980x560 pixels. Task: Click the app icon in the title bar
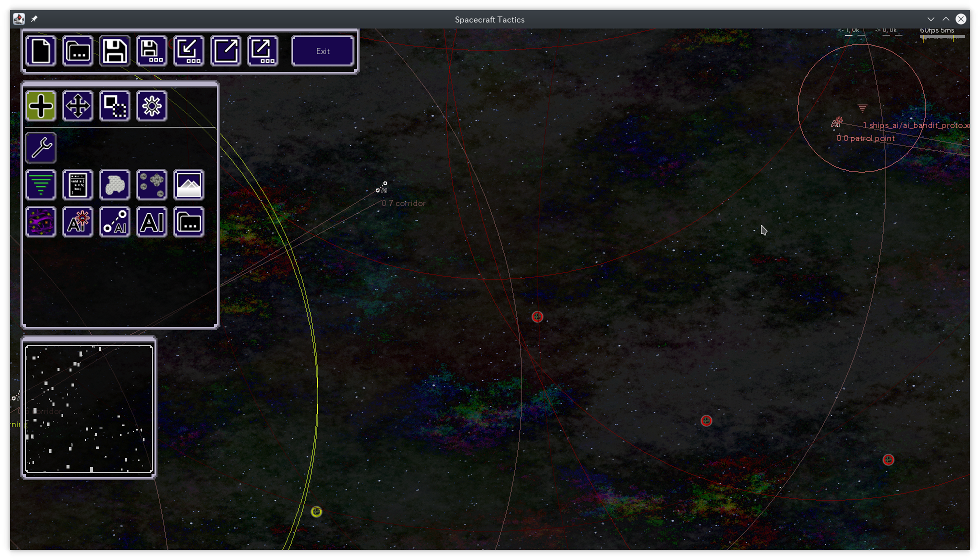(x=19, y=19)
